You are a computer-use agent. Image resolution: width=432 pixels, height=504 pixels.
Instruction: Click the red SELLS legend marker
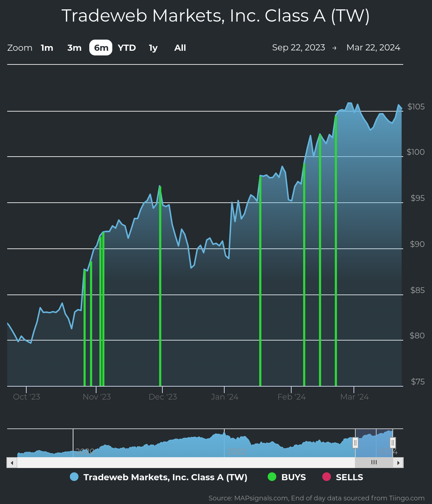[x=326, y=477]
